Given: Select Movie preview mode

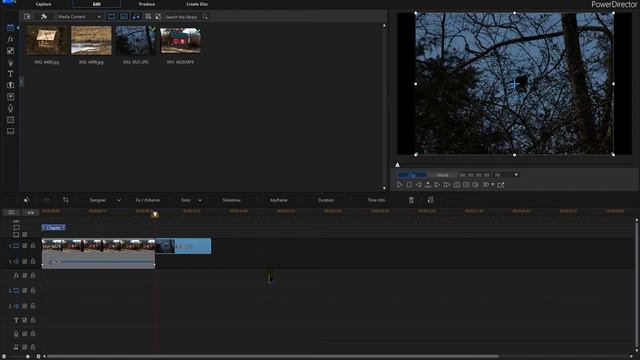Looking at the screenshot, I should tap(442, 175).
